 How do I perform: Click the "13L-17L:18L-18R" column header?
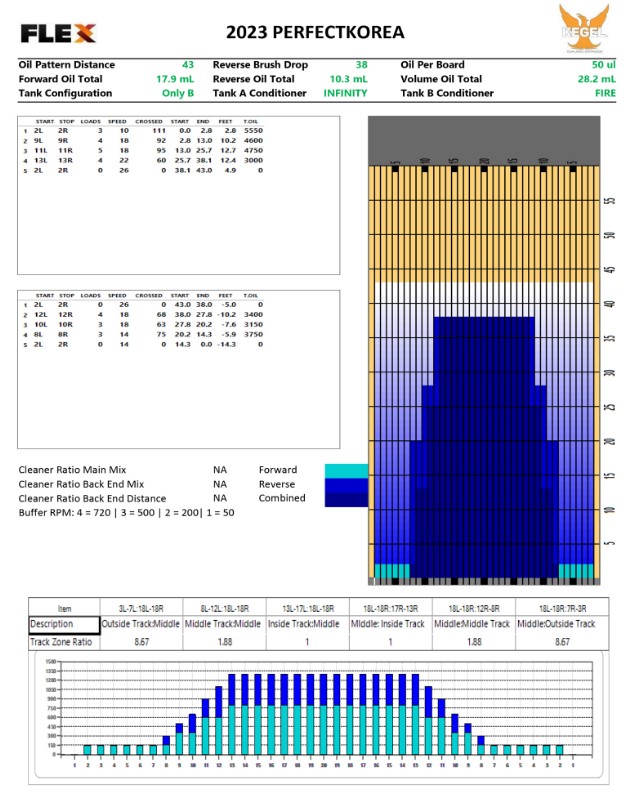click(x=308, y=608)
